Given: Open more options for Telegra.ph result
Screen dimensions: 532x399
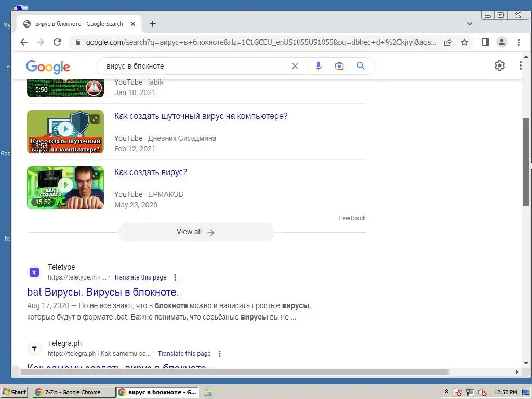Looking at the screenshot, I should click(x=220, y=354).
